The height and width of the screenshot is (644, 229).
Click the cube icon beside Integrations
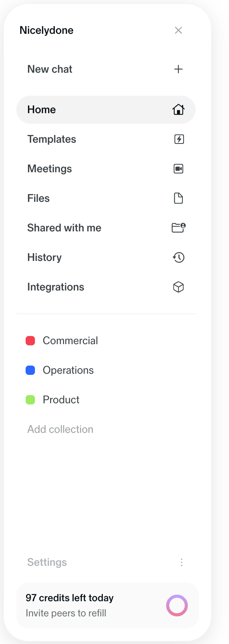click(178, 287)
